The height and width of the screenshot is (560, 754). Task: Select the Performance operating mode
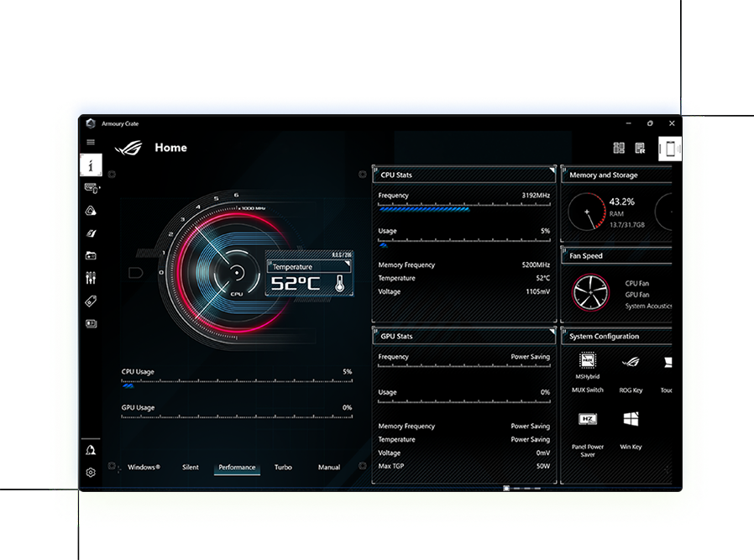[x=237, y=468]
